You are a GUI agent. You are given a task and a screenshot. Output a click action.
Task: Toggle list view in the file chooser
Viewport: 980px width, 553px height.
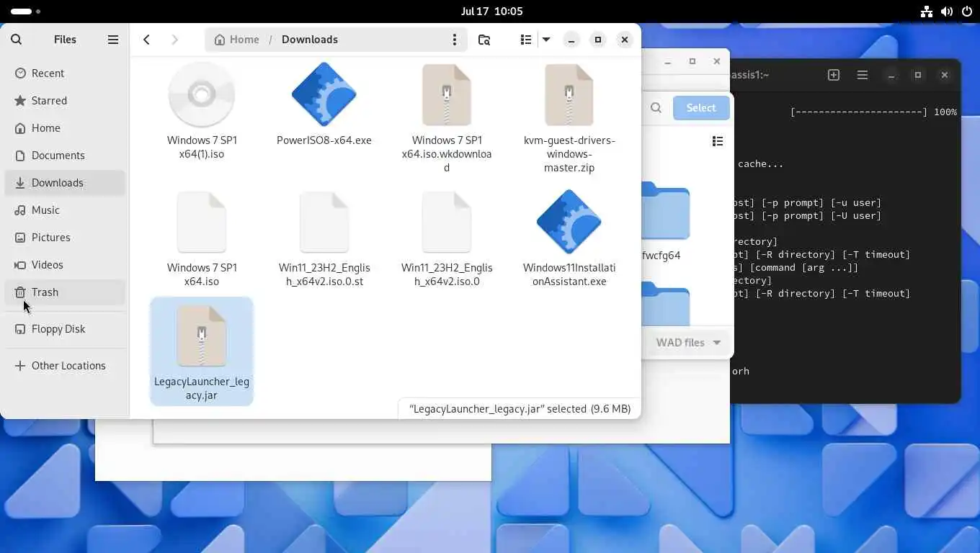(718, 141)
